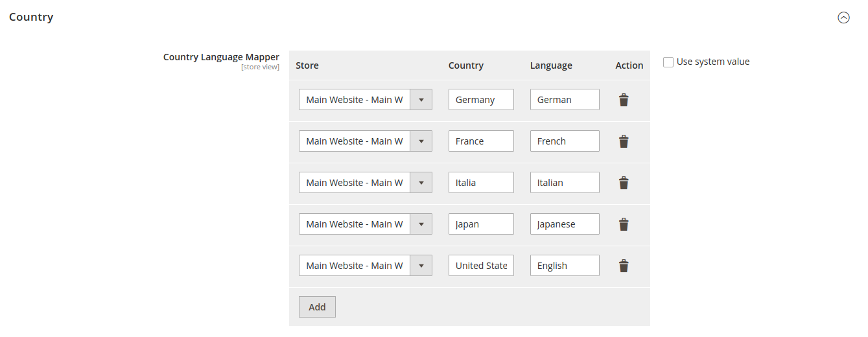Image resolution: width=868 pixels, height=337 pixels.
Task: Focus the German language field
Action: point(564,100)
